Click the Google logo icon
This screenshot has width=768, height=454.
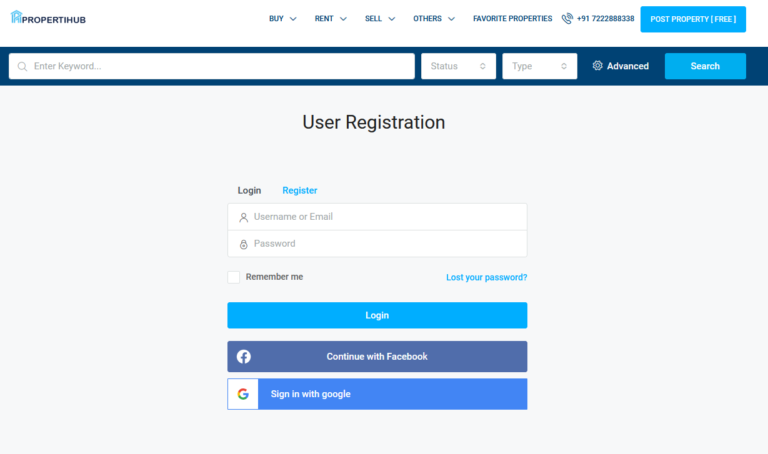click(x=243, y=394)
